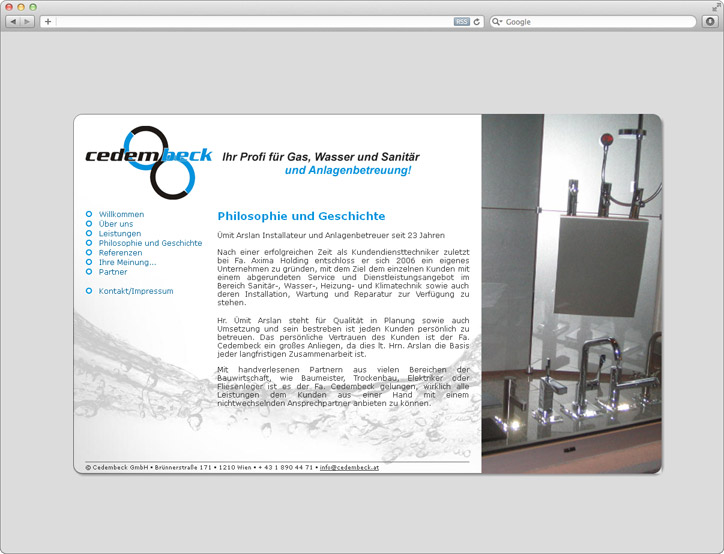Open the Willkommen menu item

pyautogui.click(x=121, y=214)
